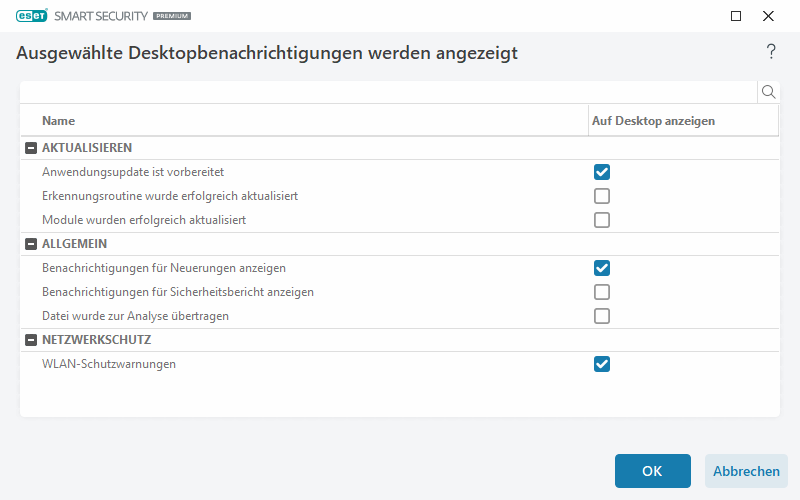The image size is (800, 500).
Task: Uncheck Anwendungsupdate ist vorbereitet checkbox
Action: tap(602, 172)
